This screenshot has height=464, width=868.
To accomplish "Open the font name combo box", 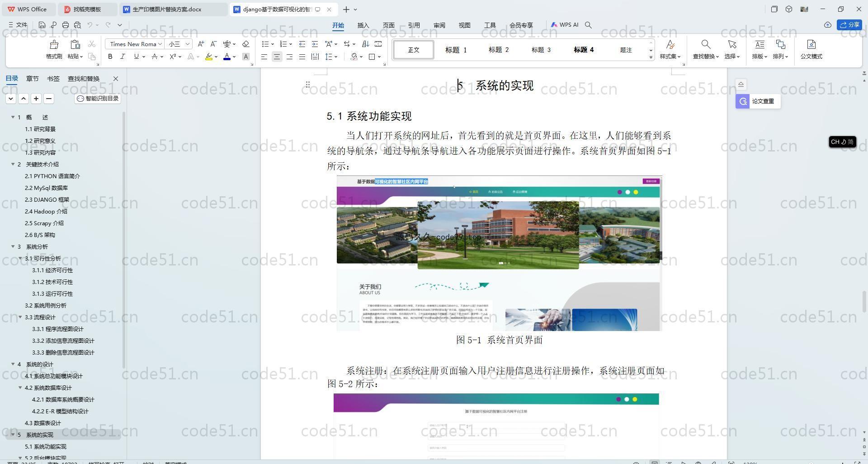I will [x=134, y=44].
